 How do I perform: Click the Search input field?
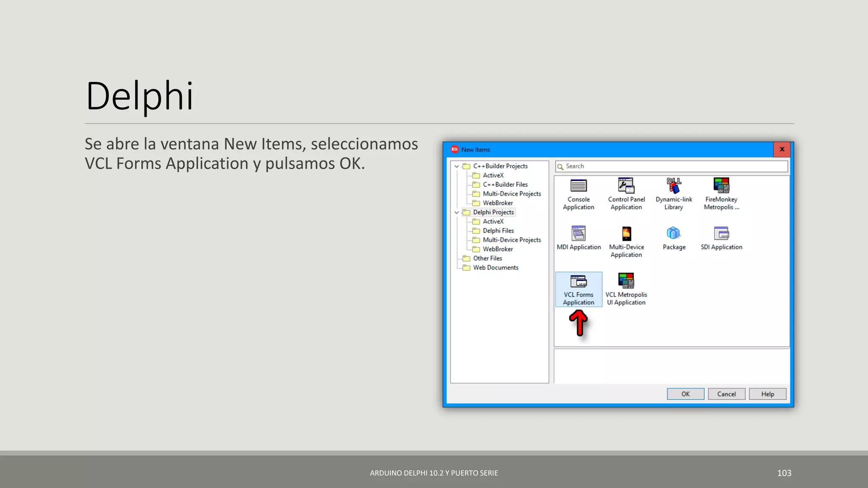pos(672,166)
